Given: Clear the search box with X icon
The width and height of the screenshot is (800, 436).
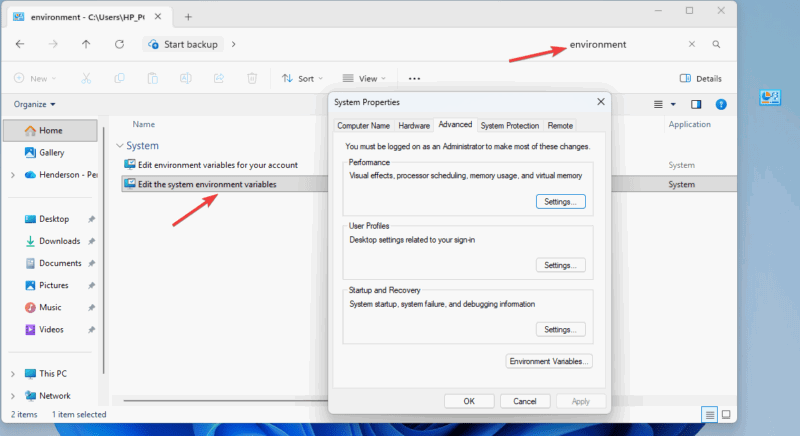Looking at the screenshot, I should [x=691, y=44].
